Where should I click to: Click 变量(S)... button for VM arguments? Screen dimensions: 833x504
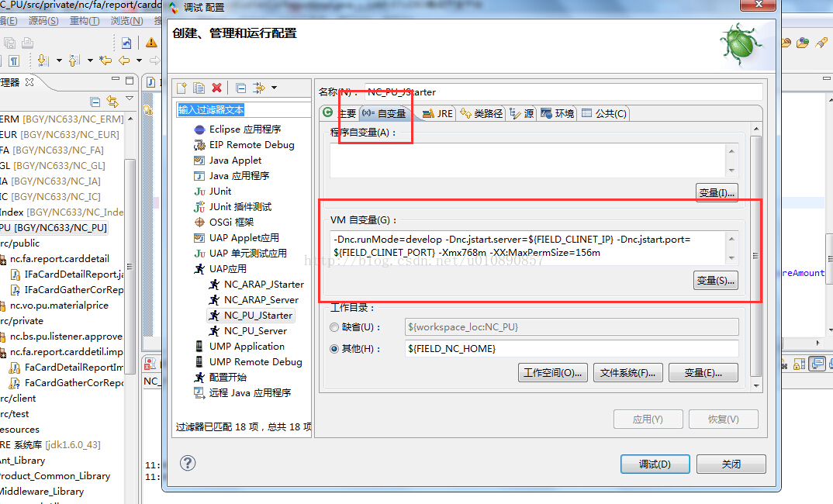716,280
